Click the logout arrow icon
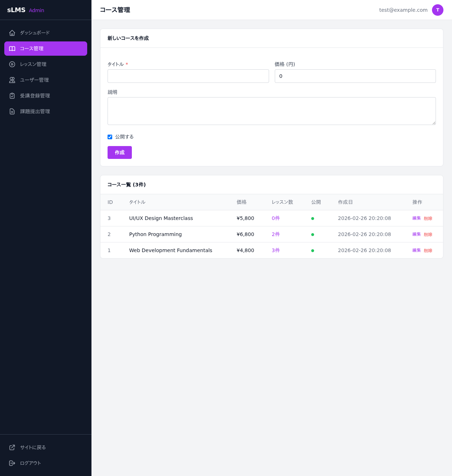The height and width of the screenshot is (476, 452). coord(12,463)
